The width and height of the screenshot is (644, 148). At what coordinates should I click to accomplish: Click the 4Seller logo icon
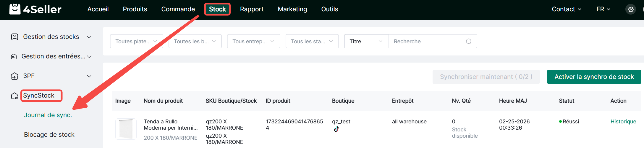click(x=15, y=9)
